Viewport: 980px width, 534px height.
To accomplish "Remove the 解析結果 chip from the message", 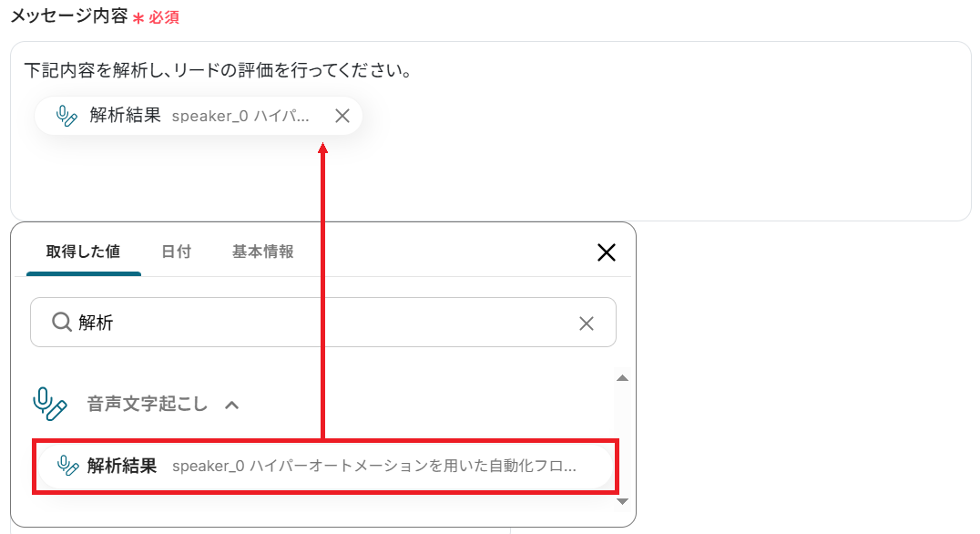I will [x=342, y=116].
